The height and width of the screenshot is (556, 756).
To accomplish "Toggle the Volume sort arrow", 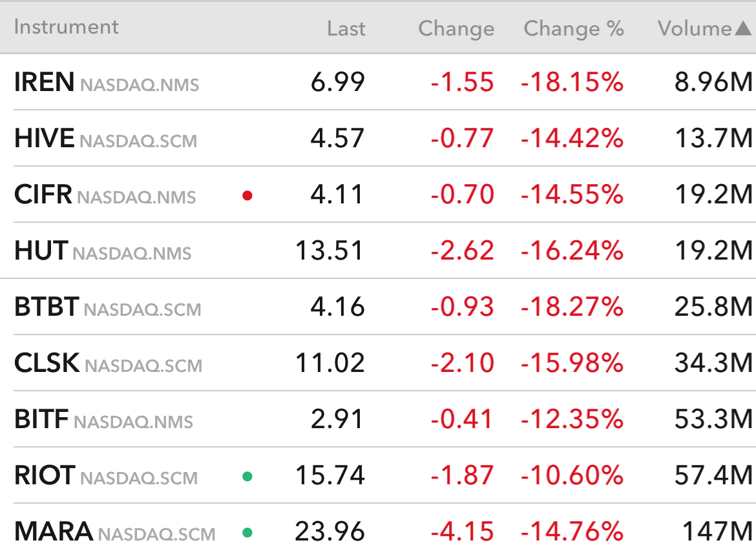I will 742,28.
